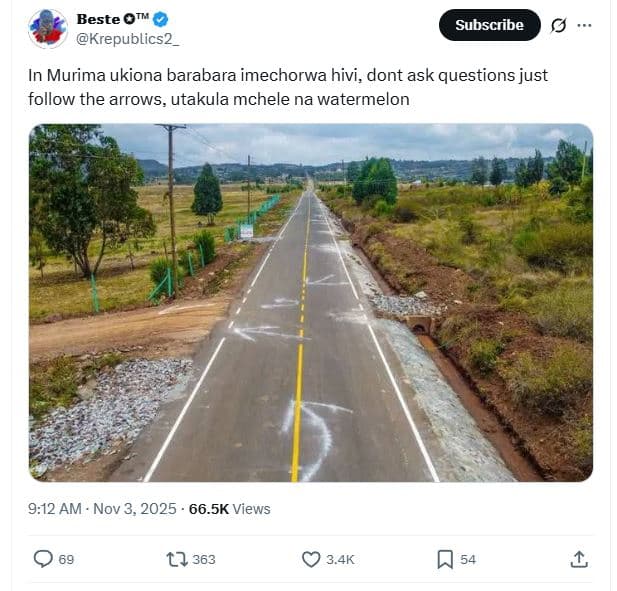Open the road photo in full view
This screenshot has height=591, width=617.
pos(310,302)
